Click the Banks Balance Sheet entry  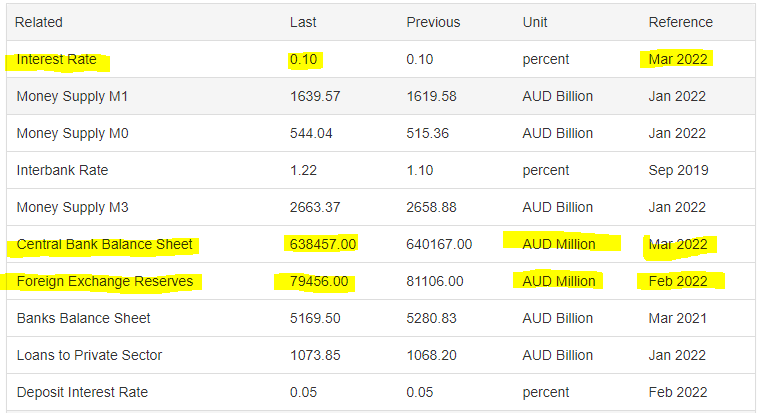click(x=83, y=318)
